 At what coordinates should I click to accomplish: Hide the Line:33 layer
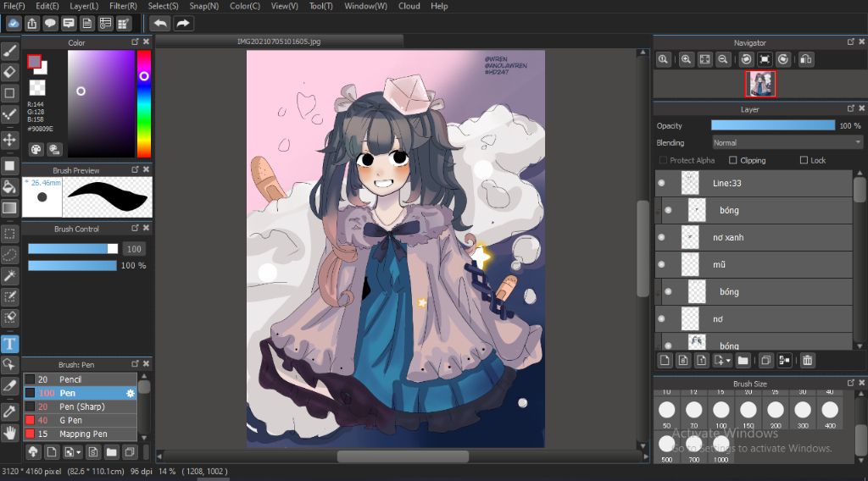coord(661,183)
